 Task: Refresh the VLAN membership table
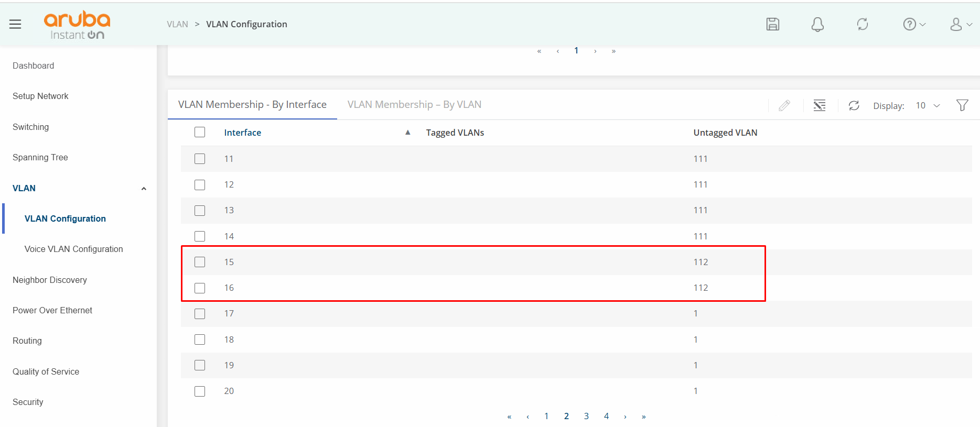854,106
